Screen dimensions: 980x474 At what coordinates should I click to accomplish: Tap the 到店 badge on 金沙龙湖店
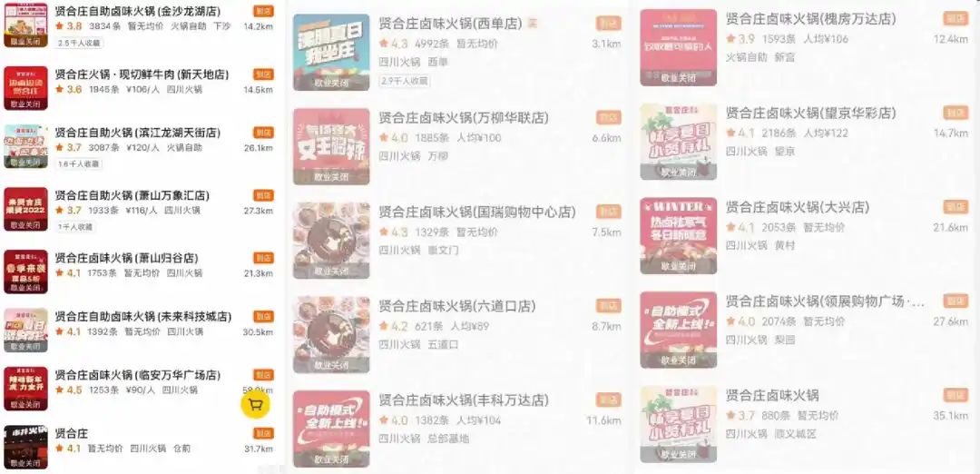[263, 11]
